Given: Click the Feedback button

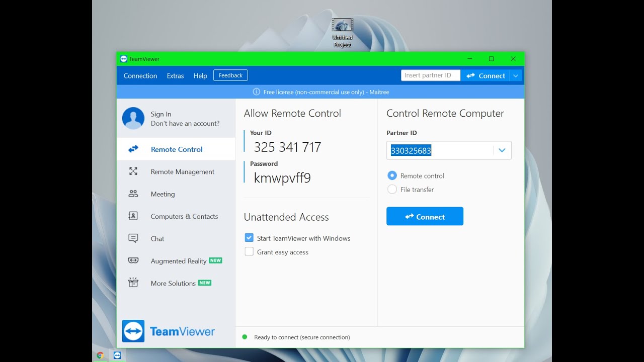Looking at the screenshot, I should 230,75.
